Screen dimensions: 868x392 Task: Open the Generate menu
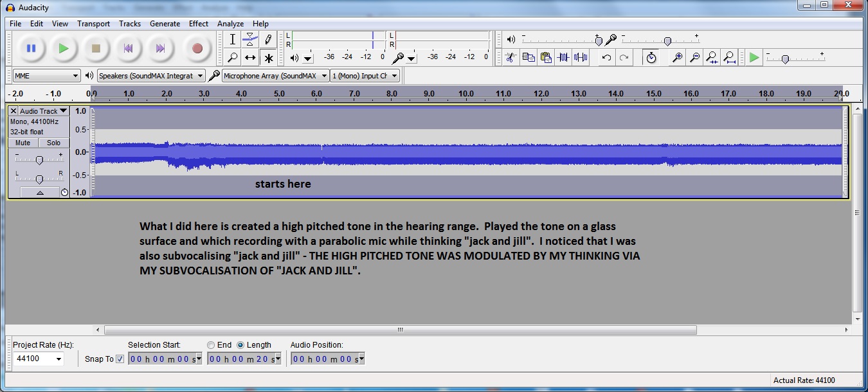click(165, 24)
